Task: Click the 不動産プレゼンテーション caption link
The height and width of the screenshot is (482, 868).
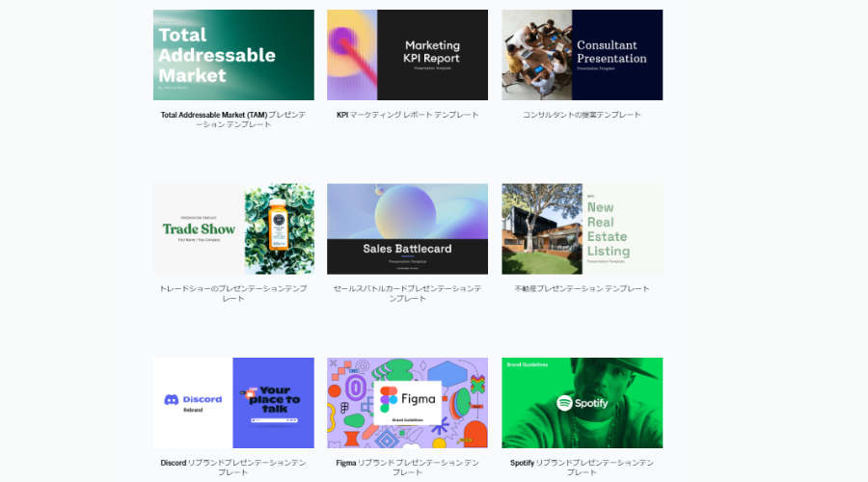Action: click(582, 288)
